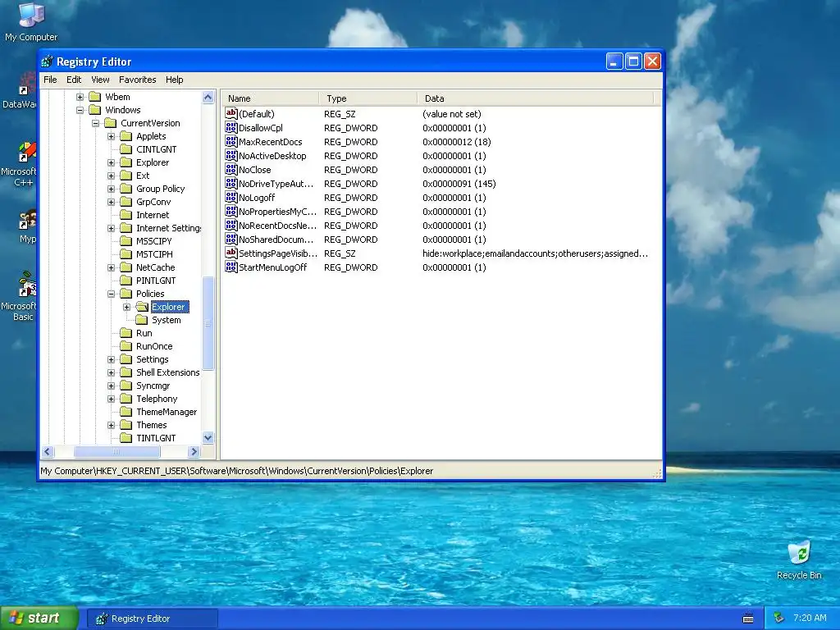Collapse the Policies tree node
The image size is (840, 630).
coord(111,294)
